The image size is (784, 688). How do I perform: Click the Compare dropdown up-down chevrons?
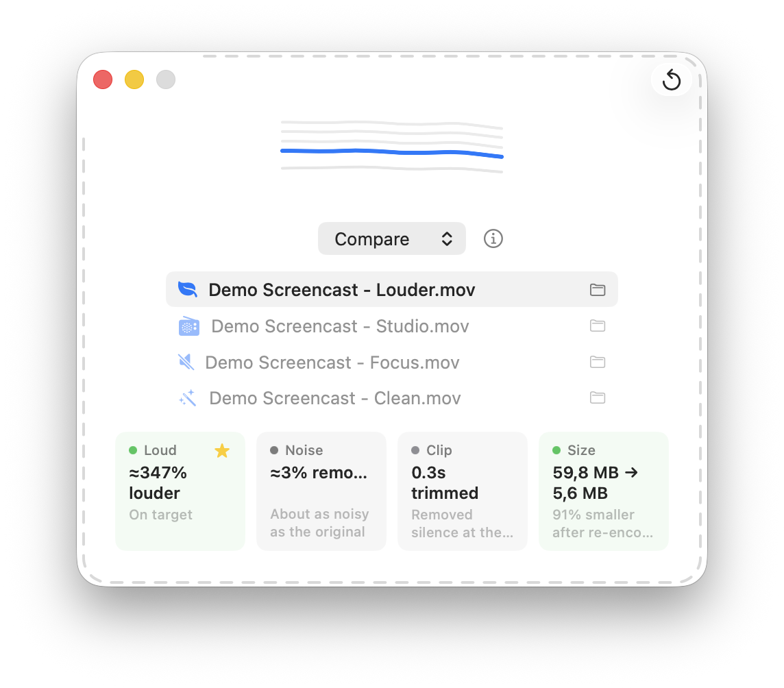(x=447, y=238)
